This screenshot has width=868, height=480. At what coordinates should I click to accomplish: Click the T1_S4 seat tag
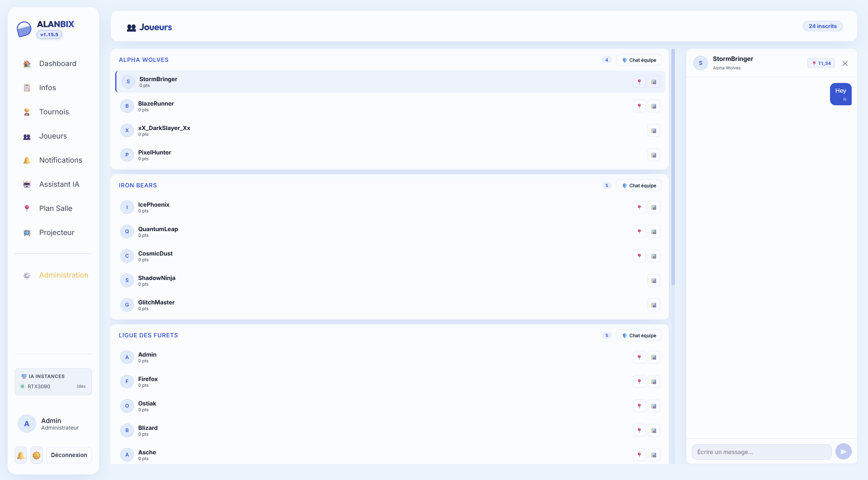(x=821, y=63)
